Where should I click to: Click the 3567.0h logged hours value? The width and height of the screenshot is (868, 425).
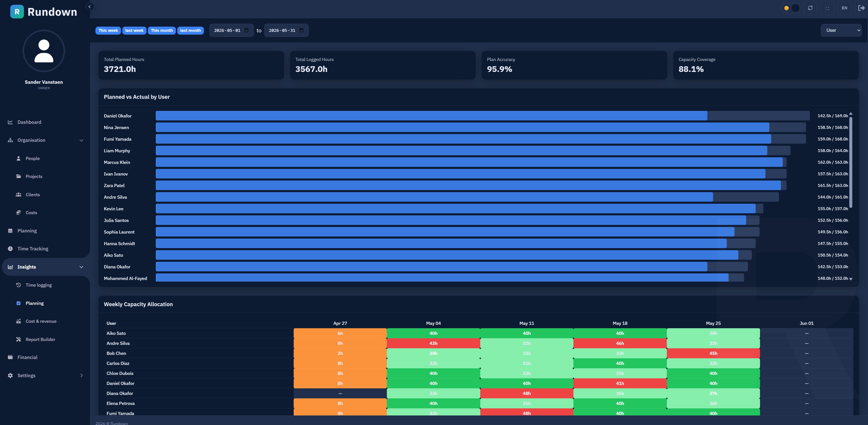coord(311,69)
